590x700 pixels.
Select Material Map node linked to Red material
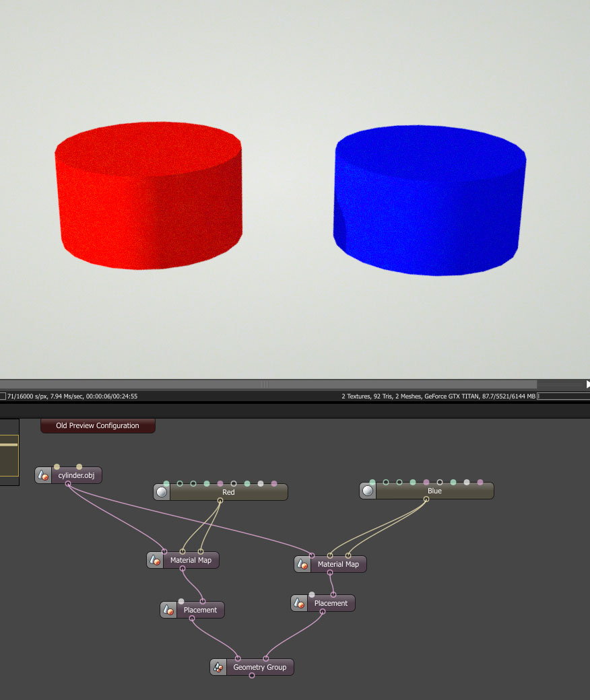(x=183, y=560)
